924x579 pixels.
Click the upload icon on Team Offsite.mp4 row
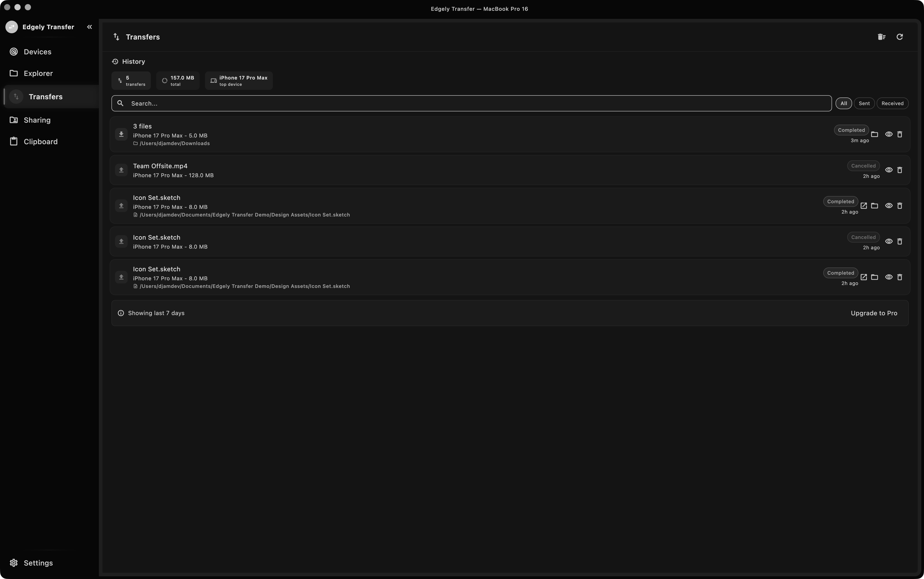tap(121, 170)
